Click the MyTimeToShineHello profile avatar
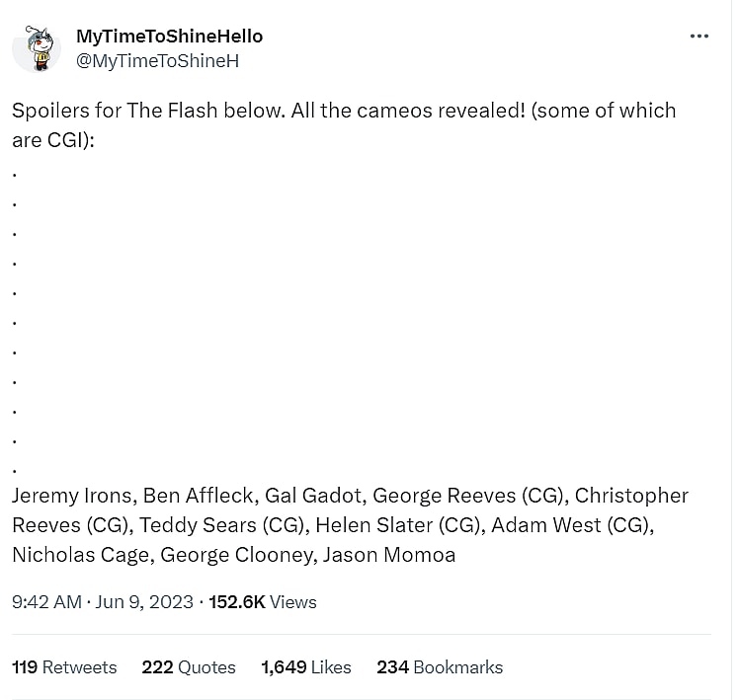Viewport: 739px width, 700px height. coord(37,48)
